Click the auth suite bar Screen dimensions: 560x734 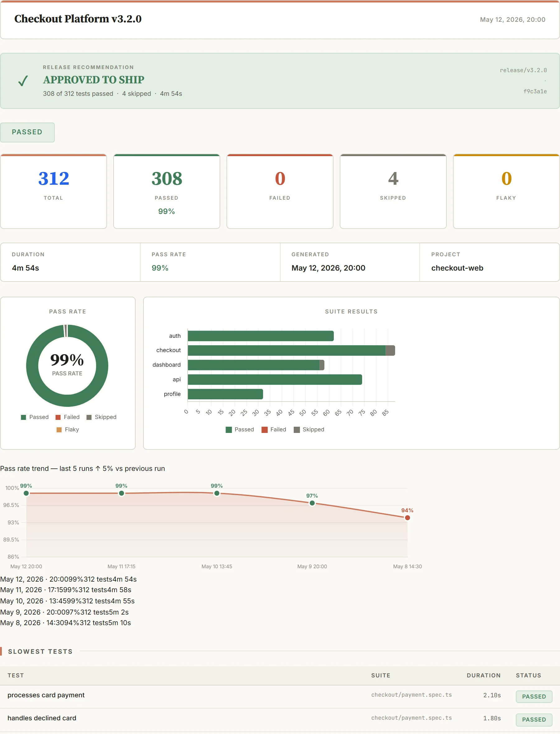261,336
